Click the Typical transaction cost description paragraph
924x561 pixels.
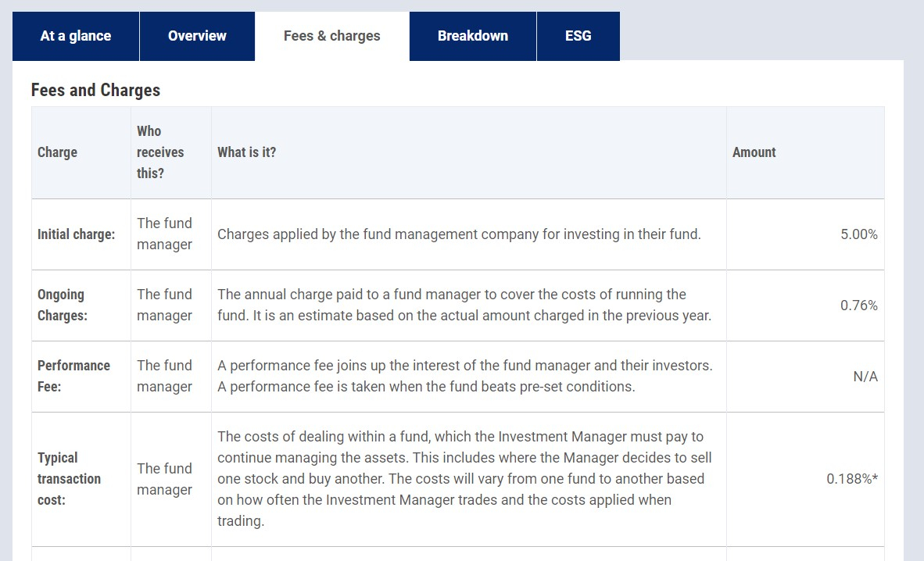(x=464, y=478)
